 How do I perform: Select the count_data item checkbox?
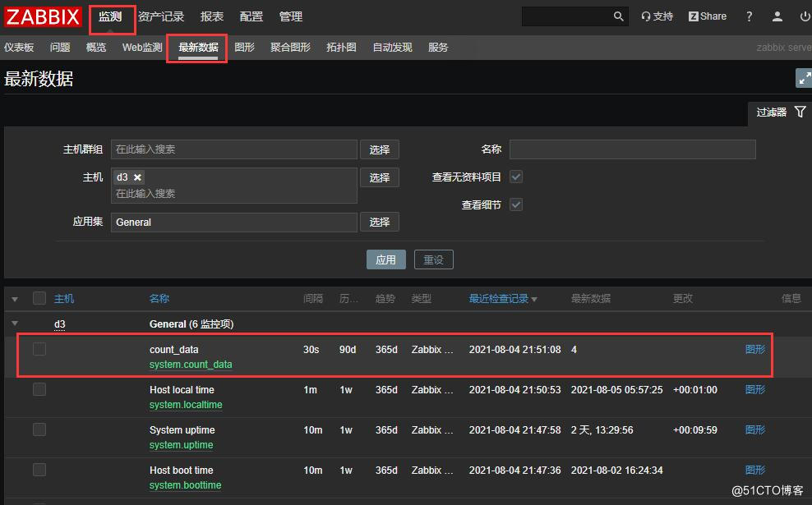(x=39, y=350)
